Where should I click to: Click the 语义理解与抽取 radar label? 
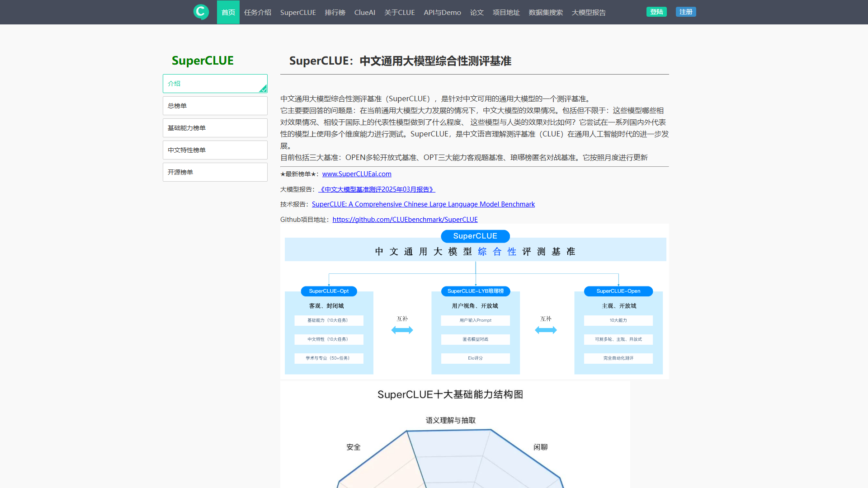451,420
